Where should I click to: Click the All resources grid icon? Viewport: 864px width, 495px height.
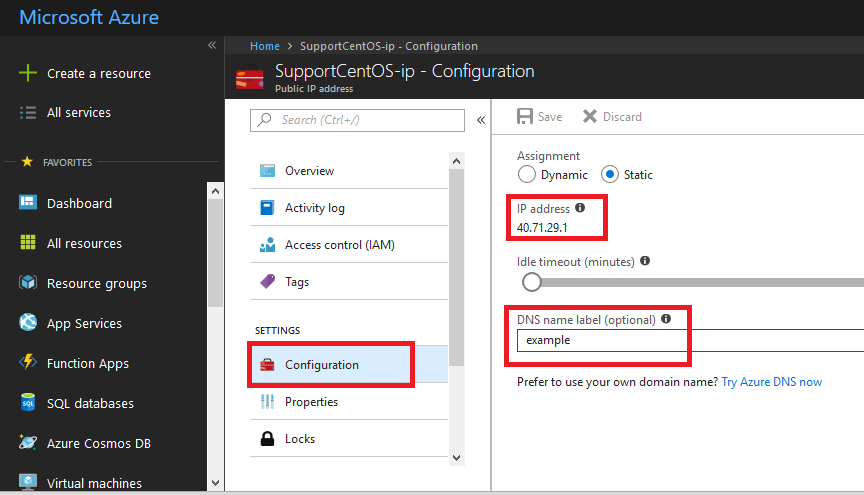point(28,243)
